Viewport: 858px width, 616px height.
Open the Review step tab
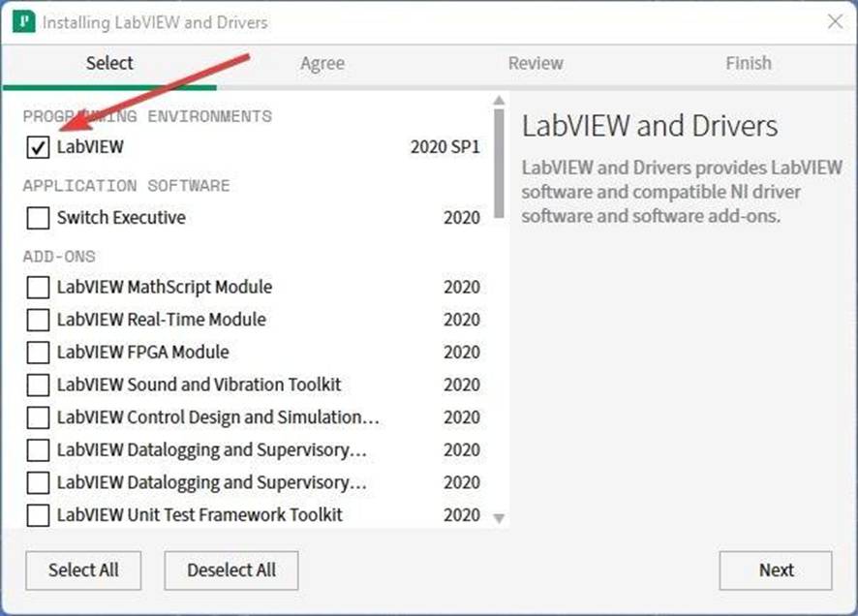pos(536,64)
